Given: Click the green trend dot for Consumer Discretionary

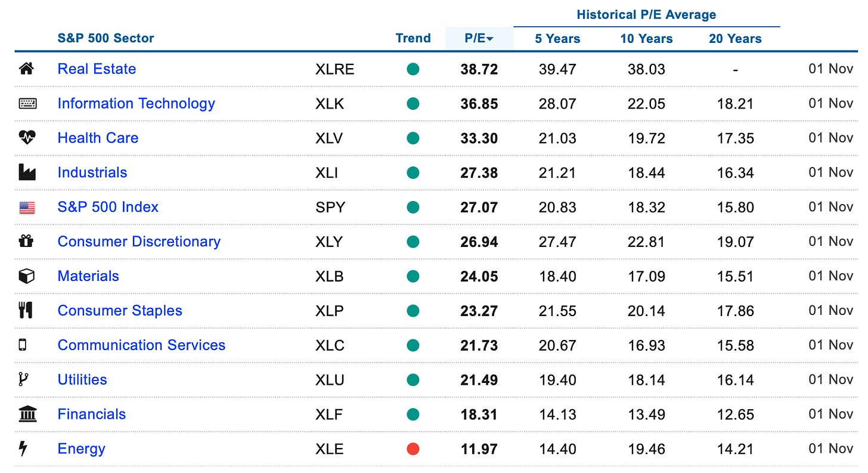Looking at the screenshot, I should pyautogui.click(x=413, y=242).
